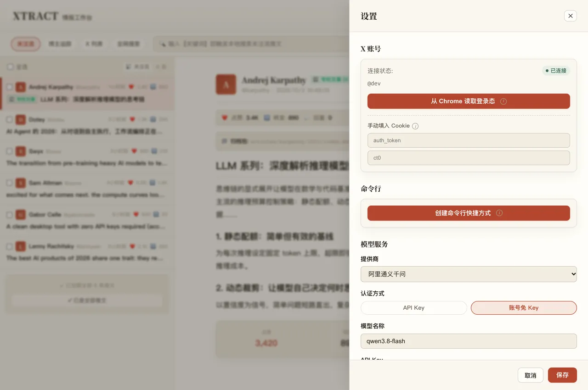Image resolution: width=588 pixels, height=390 pixels.
Task: Select the API Key authentication option
Action: 413,308
